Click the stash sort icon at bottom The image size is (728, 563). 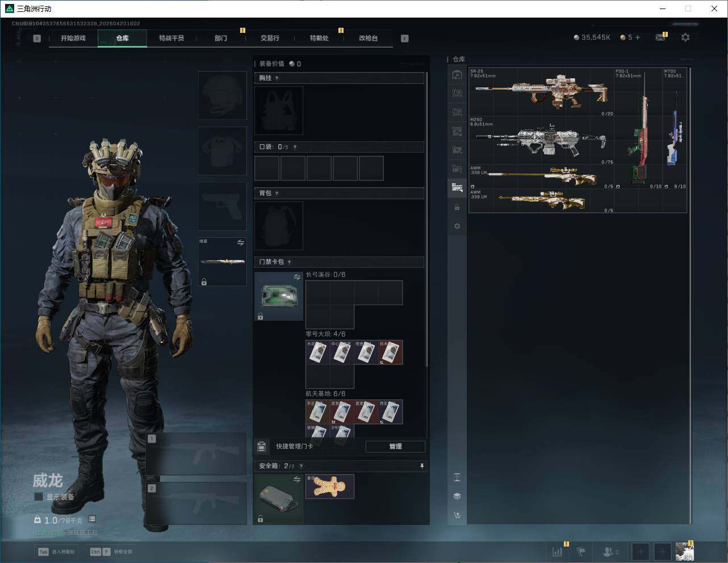coord(457,515)
